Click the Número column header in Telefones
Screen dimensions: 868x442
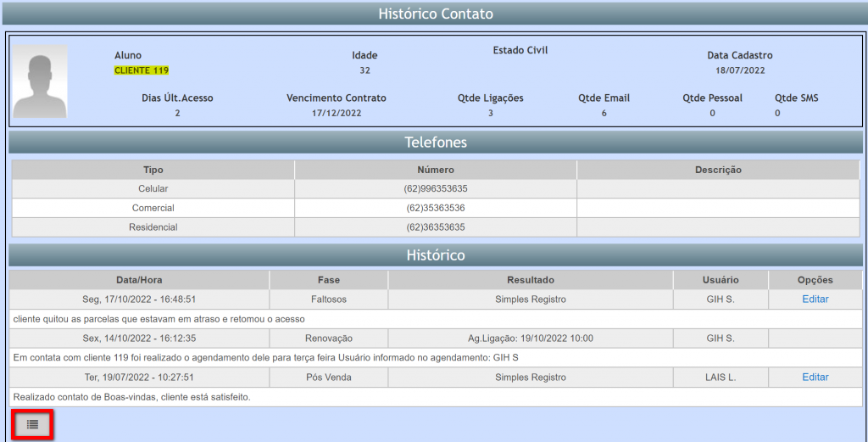tap(436, 170)
